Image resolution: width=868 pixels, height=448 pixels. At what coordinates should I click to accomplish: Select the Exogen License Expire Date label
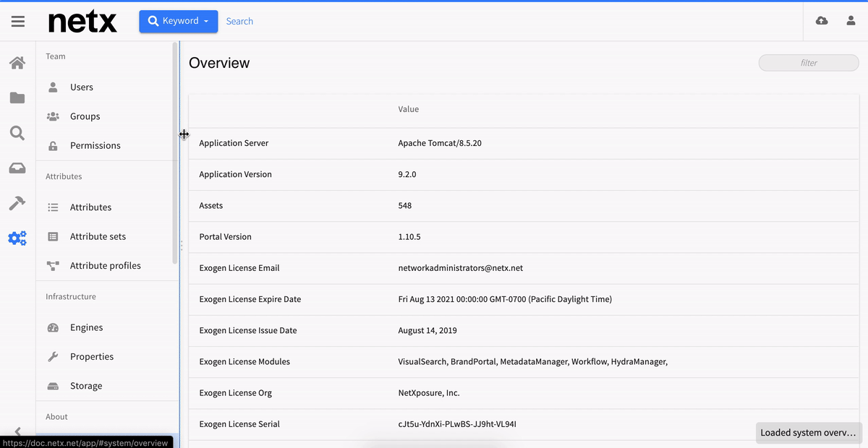click(250, 299)
